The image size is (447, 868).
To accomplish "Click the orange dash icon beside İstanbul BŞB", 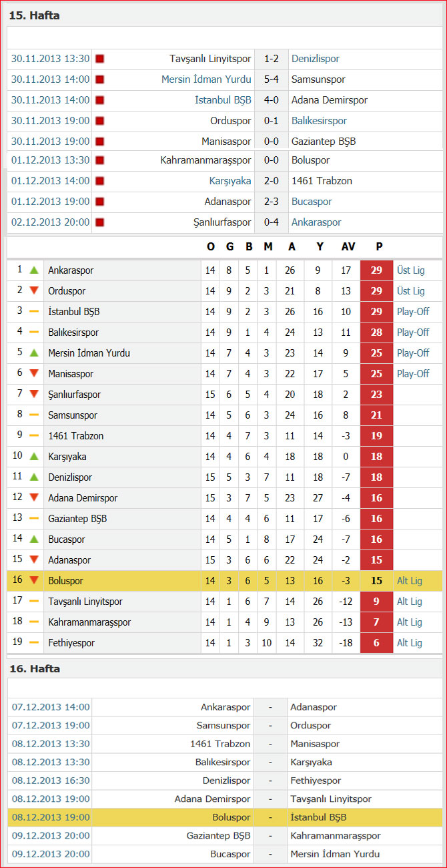I will pyautogui.click(x=34, y=312).
